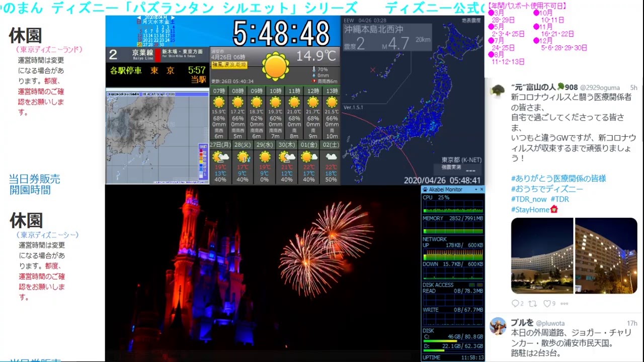Open the three-dot more menu of the tweet
Image resolution: width=644 pixels, height=362 pixels.
click(565, 304)
